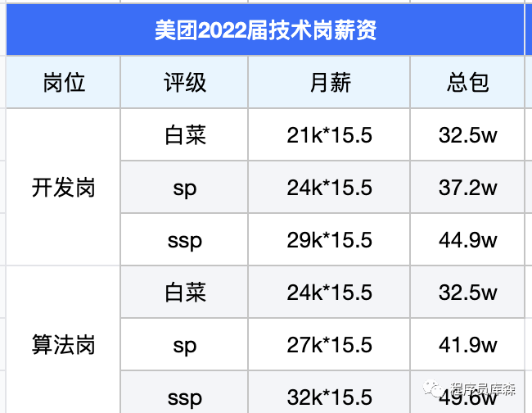Select the 白菜 rating under 开发岗
532x413 pixels.
(185, 135)
